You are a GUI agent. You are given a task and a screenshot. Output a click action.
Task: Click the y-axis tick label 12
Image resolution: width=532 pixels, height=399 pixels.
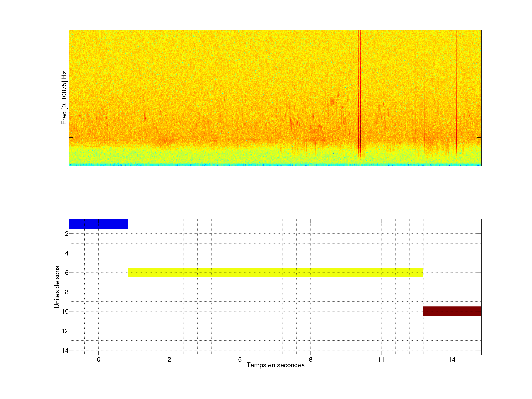pyautogui.click(x=65, y=331)
